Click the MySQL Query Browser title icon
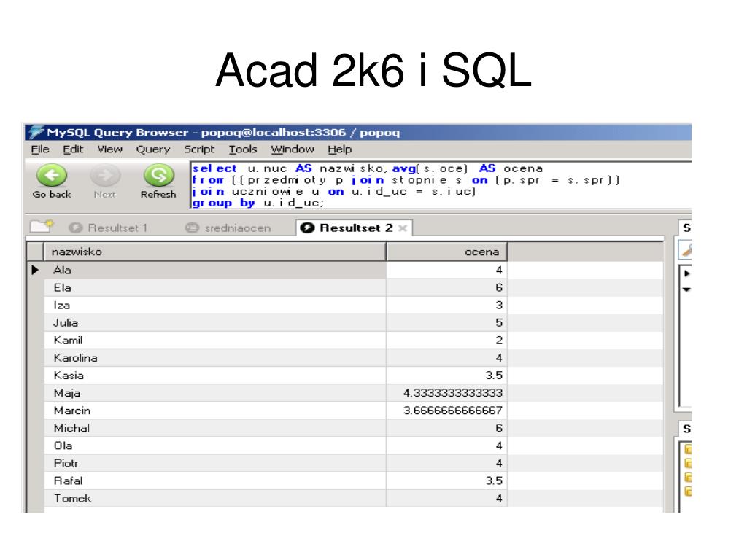The image size is (747, 560). click(35, 132)
